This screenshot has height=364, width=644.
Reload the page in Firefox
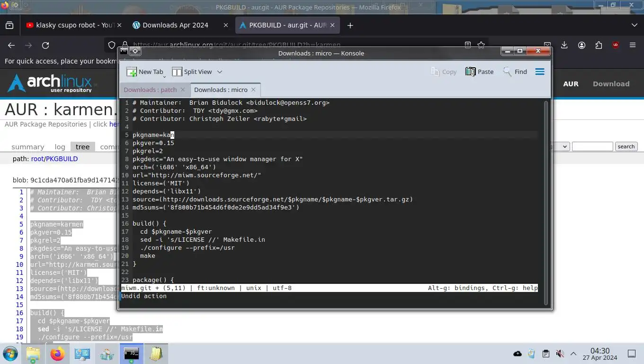pyautogui.click(x=45, y=45)
